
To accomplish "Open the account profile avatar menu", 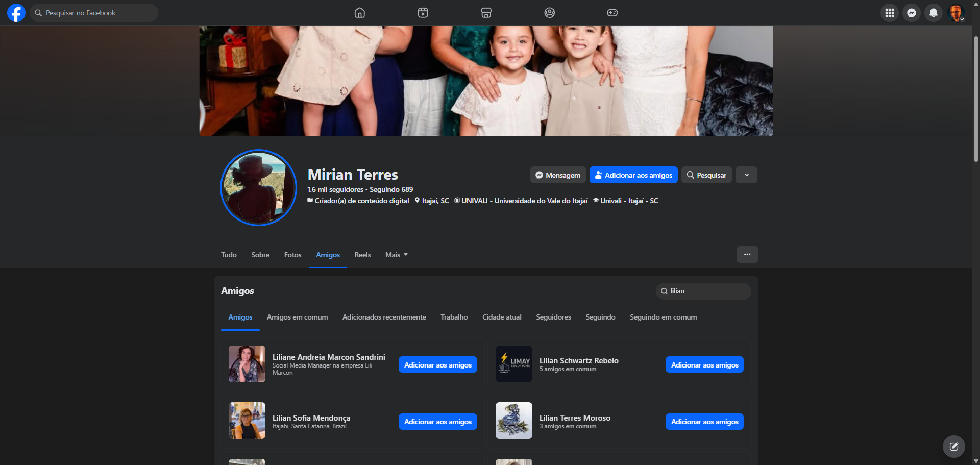I will pos(956,13).
